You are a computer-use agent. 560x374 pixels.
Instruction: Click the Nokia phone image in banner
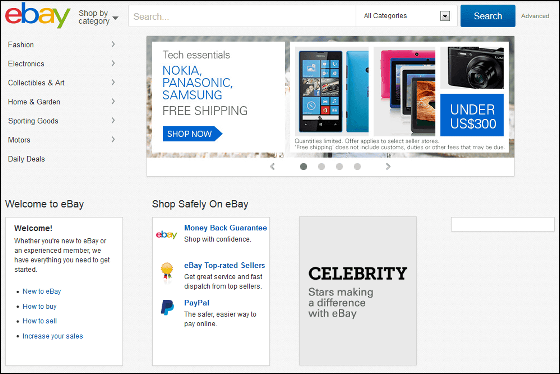[332, 91]
